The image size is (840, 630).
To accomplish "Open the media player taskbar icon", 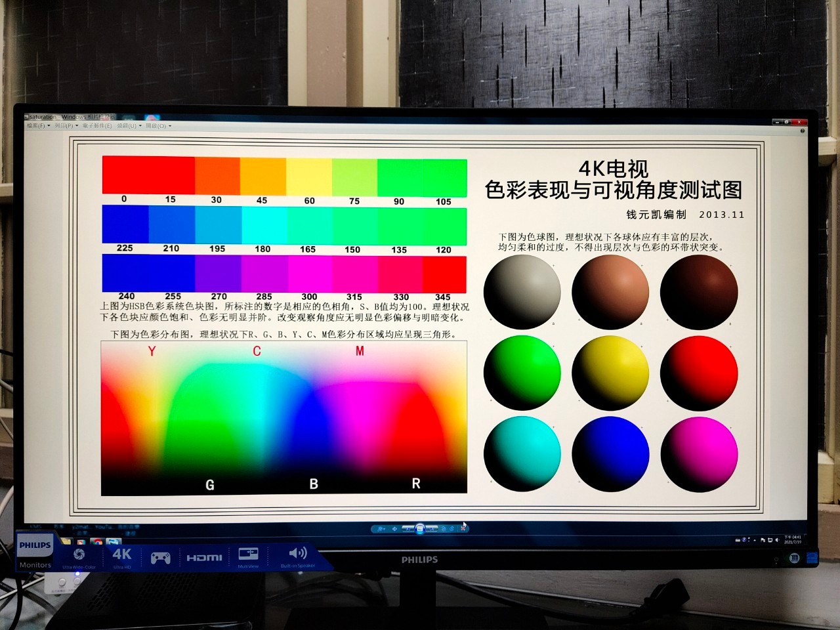I will point(81,542).
